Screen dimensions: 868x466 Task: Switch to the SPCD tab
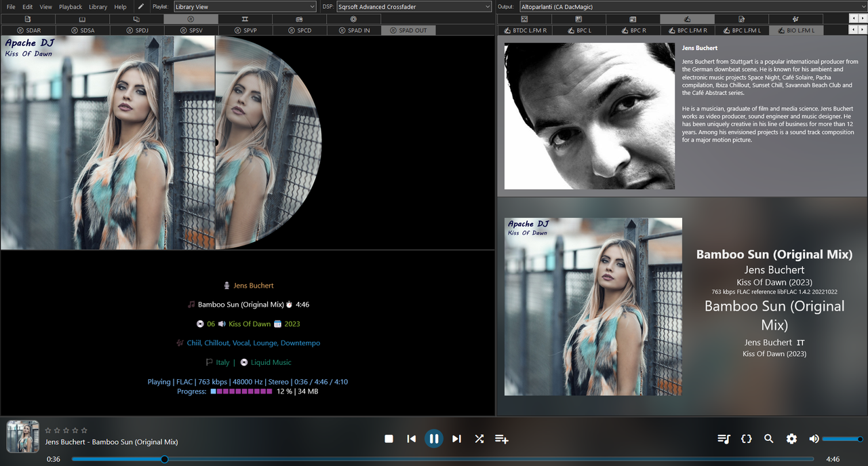pyautogui.click(x=299, y=30)
